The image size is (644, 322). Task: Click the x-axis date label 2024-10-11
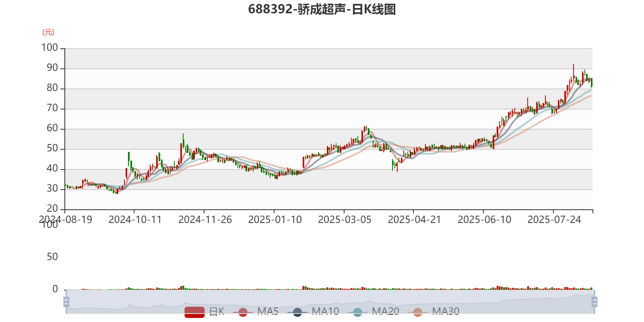135,220
